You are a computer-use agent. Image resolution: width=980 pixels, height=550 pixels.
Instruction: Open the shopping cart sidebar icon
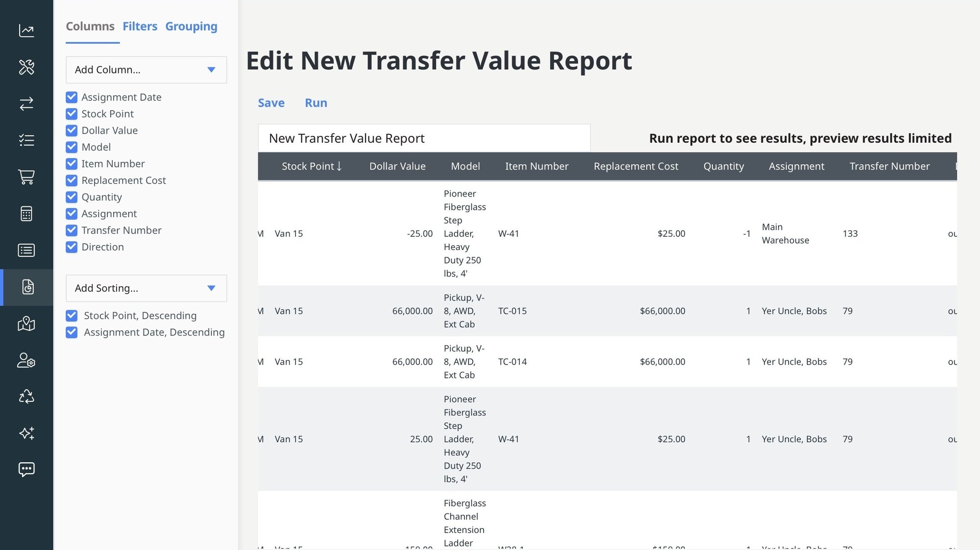[26, 177]
